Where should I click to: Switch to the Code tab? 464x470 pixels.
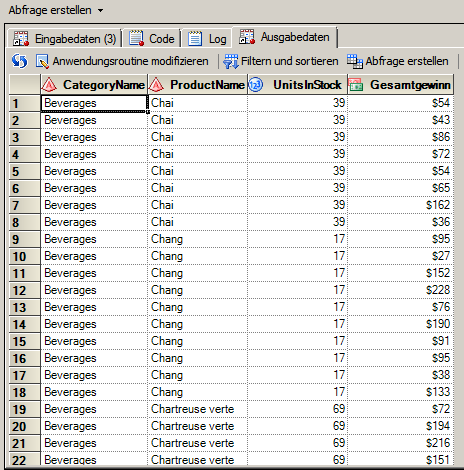click(152, 39)
